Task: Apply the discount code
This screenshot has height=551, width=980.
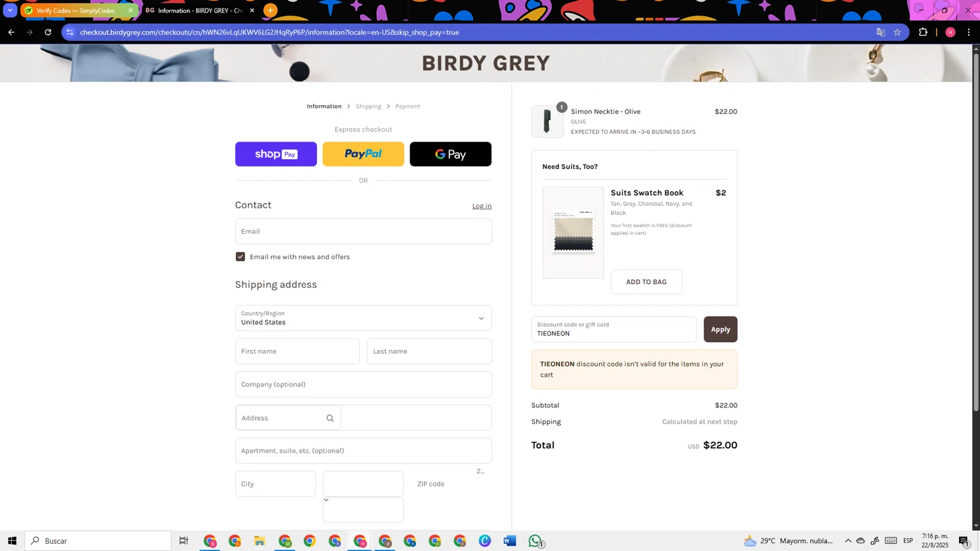Action: (x=720, y=329)
